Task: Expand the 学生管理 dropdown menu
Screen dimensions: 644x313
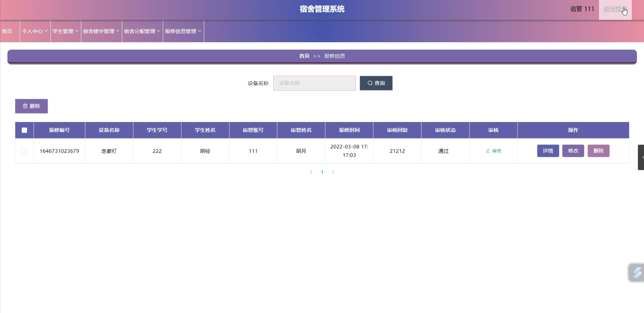Action: pos(66,31)
